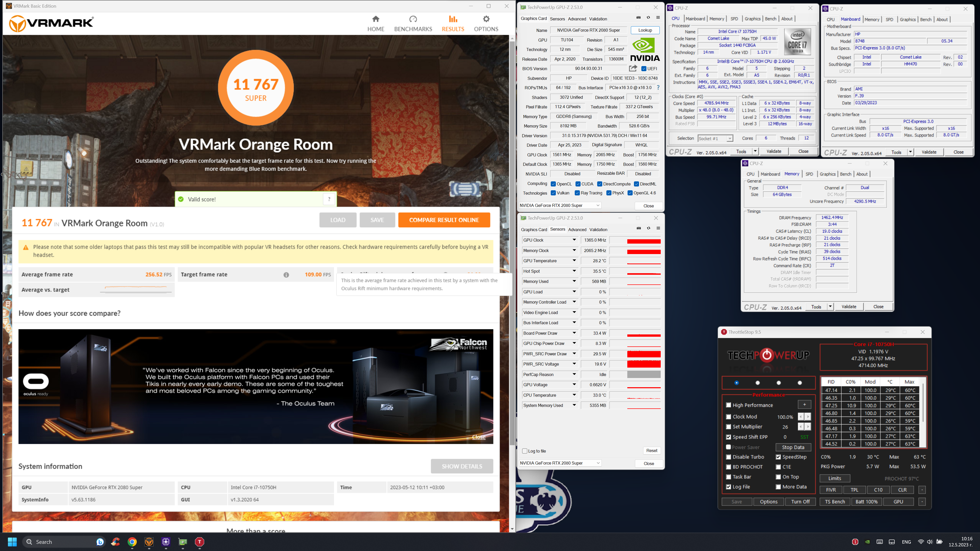Open Graphics tab in CPU-Z Memory window
Screen dimensions: 980x551
click(828, 174)
